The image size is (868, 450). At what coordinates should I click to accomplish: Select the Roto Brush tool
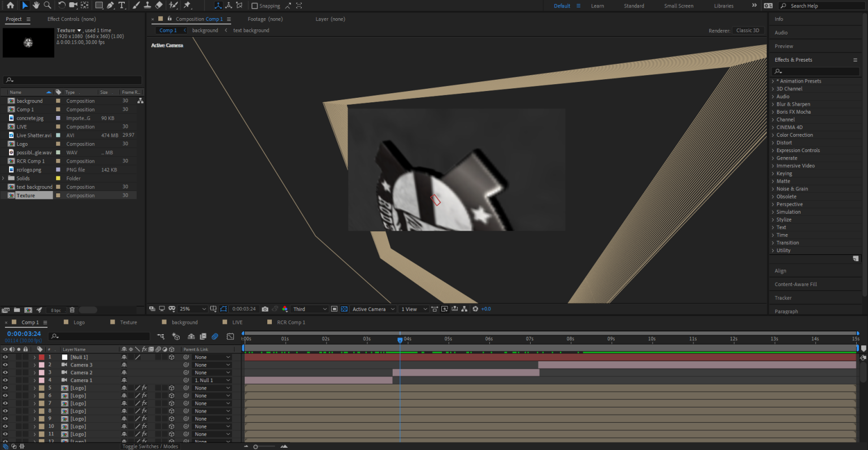173,5
